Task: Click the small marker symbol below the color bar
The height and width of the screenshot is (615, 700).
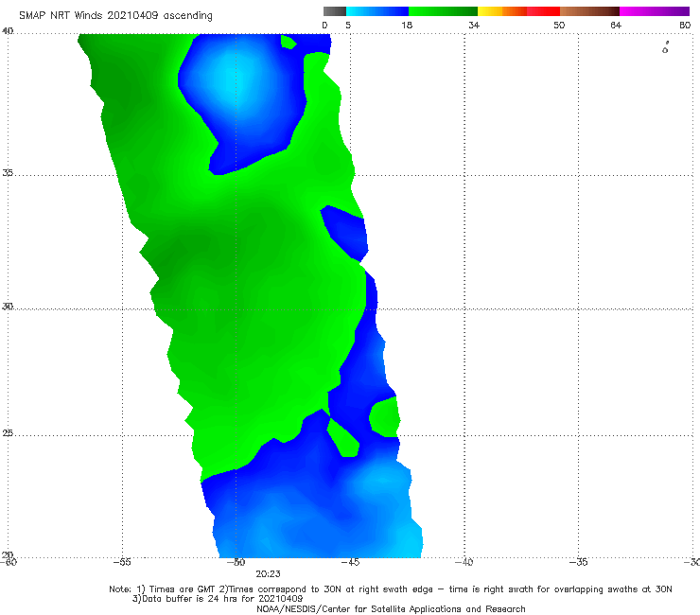Action: click(x=666, y=47)
